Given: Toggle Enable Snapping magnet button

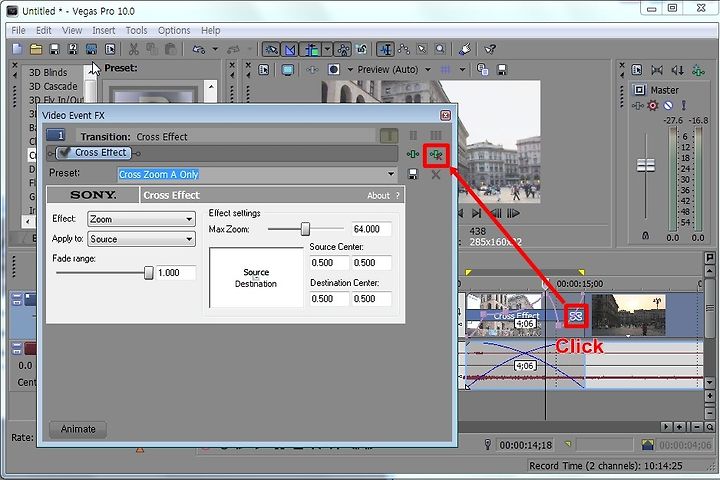Looking at the screenshot, I should 271,49.
